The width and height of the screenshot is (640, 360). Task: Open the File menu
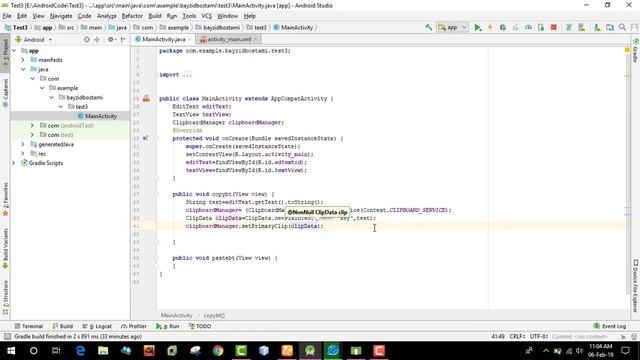pos(7,16)
